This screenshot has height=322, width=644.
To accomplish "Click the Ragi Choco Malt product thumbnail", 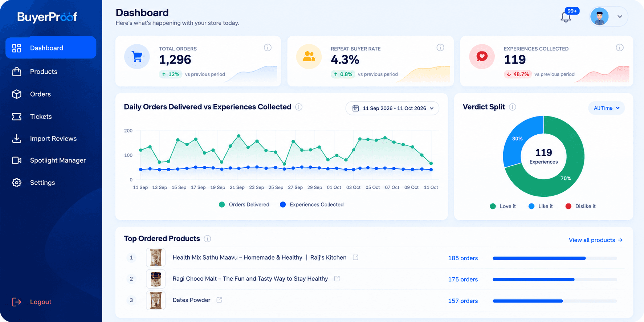I will (156, 279).
